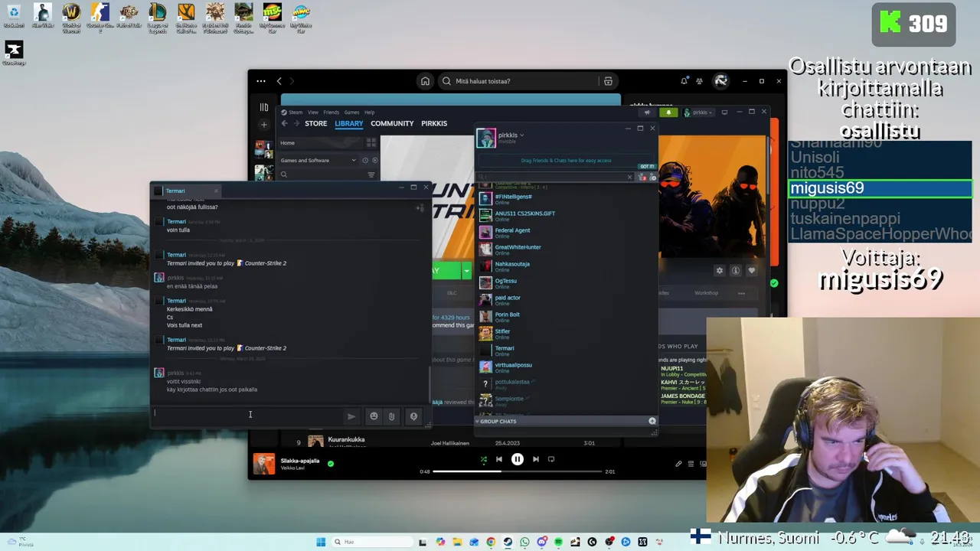Open Spotify profile avatar

coord(720,81)
